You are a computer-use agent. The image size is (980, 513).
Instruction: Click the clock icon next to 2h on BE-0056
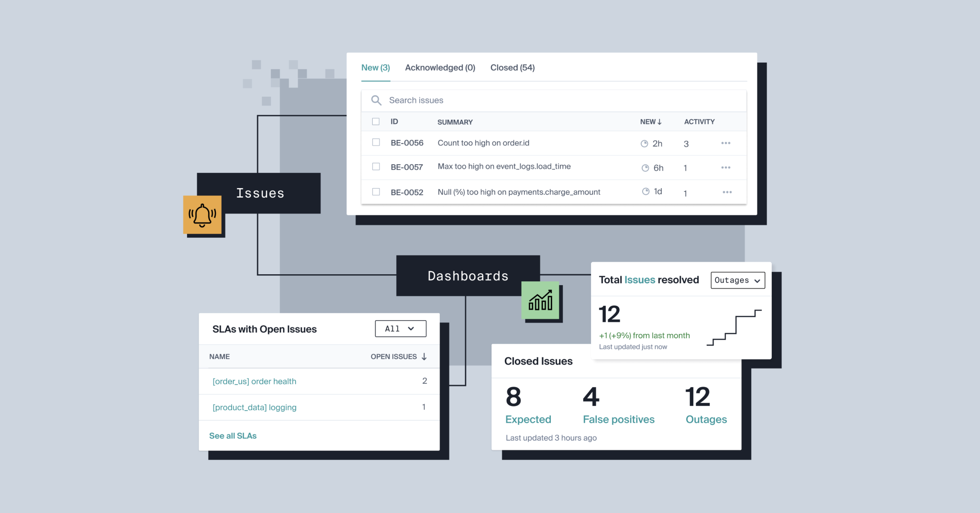coord(645,143)
